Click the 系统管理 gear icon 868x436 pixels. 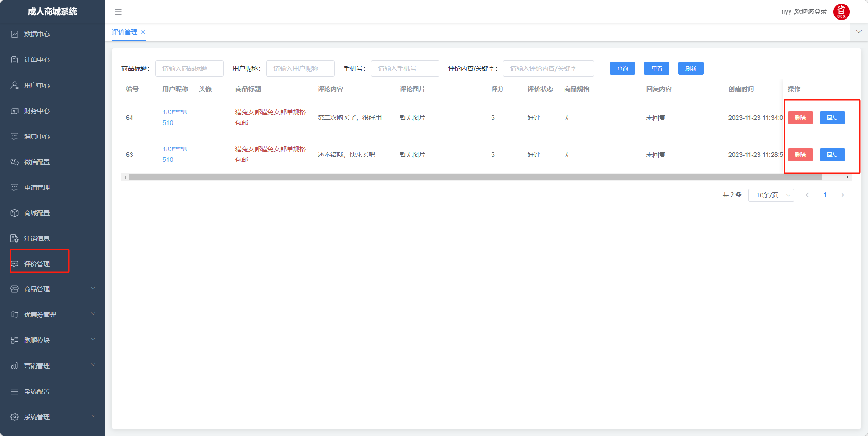[x=15, y=417]
